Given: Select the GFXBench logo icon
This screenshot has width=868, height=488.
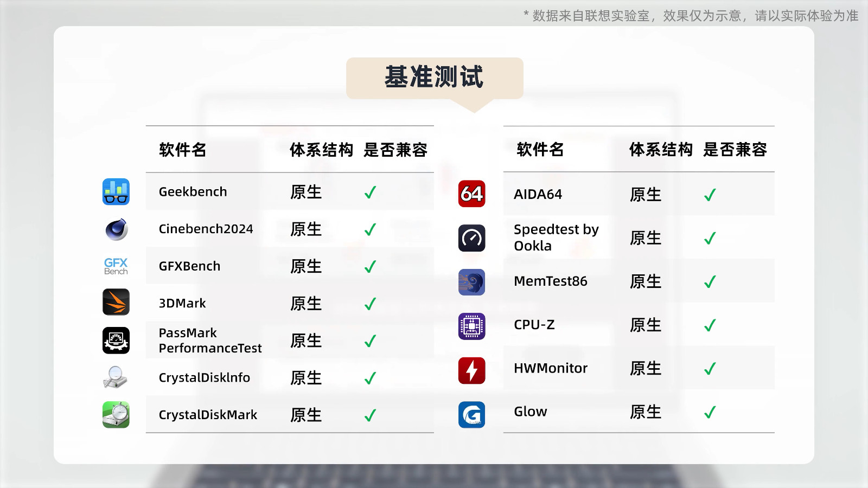Looking at the screenshot, I should click(116, 266).
